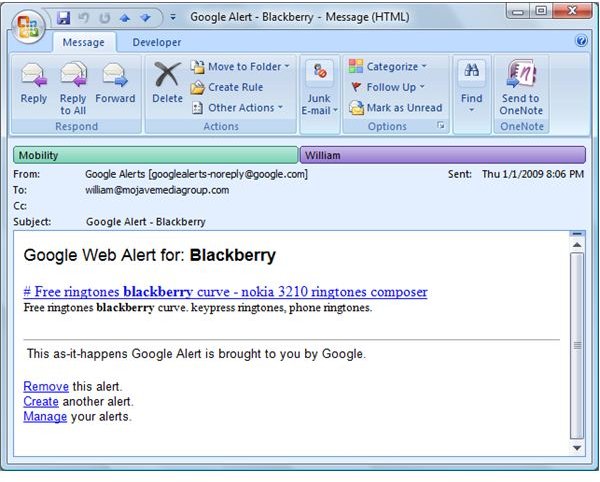Open the Free ringtones blackberry curve link
The image size is (600, 482).
(x=225, y=292)
